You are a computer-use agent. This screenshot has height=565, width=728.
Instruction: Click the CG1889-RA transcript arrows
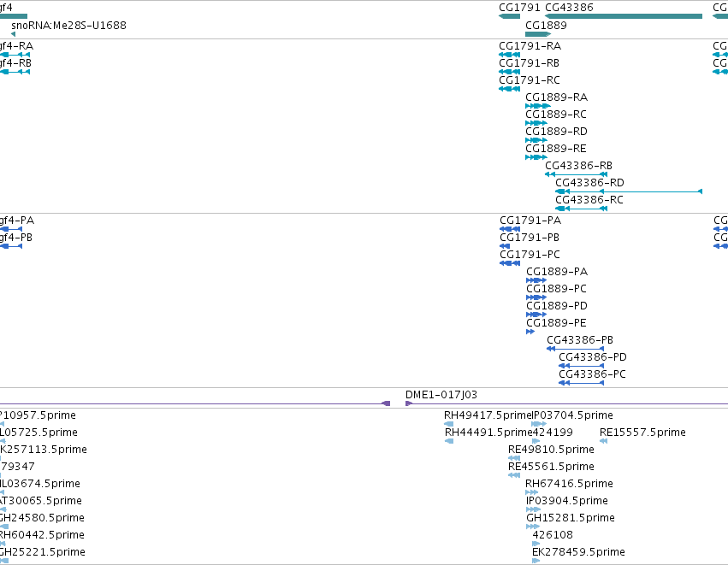click(x=538, y=106)
